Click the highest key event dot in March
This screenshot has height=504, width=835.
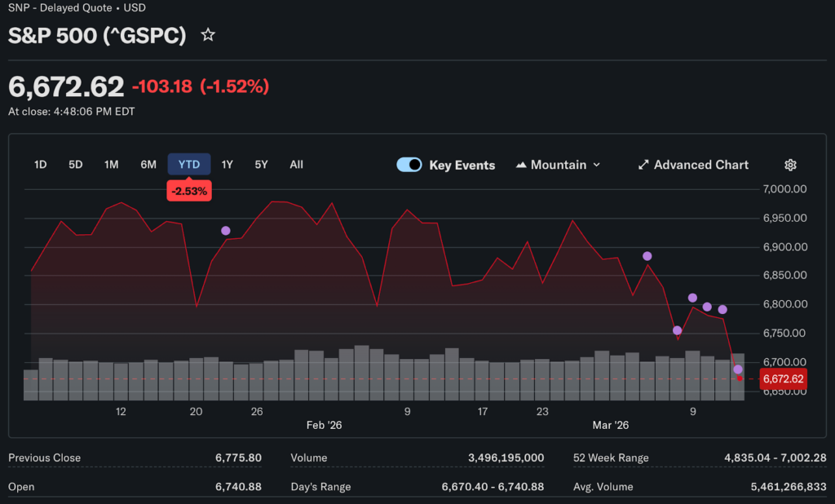[647, 256]
